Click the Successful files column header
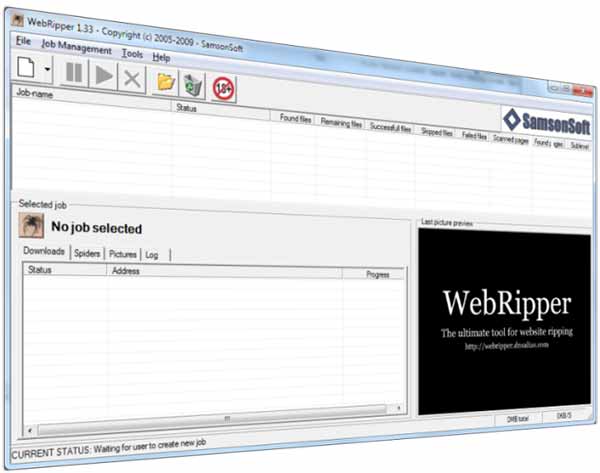 [x=390, y=127]
